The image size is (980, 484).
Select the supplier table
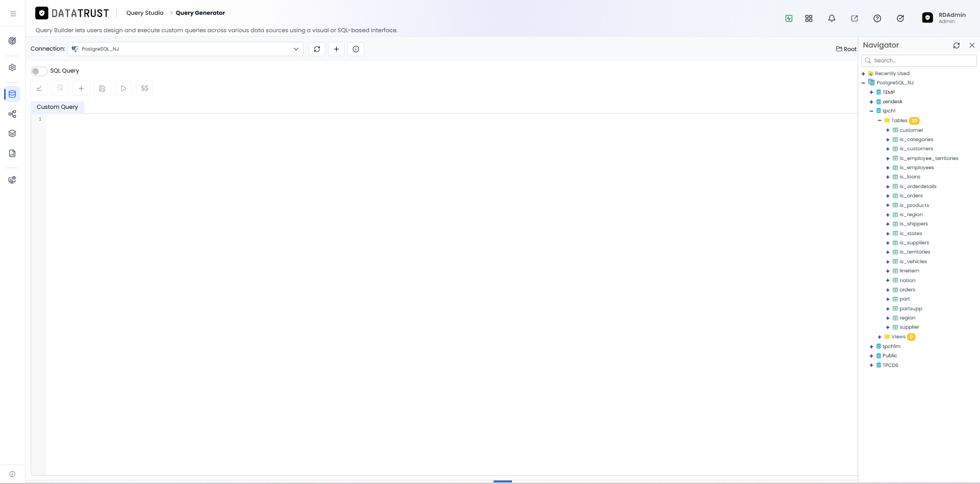[909, 327]
